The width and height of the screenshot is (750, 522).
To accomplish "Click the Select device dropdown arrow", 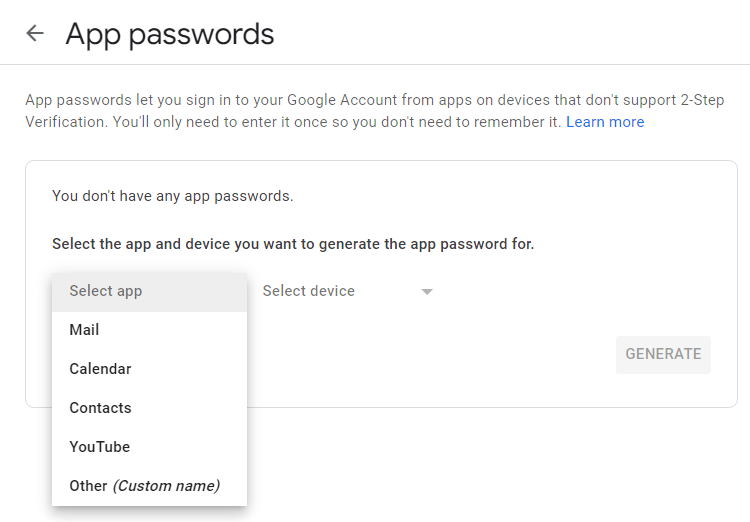I will [x=427, y=291].
